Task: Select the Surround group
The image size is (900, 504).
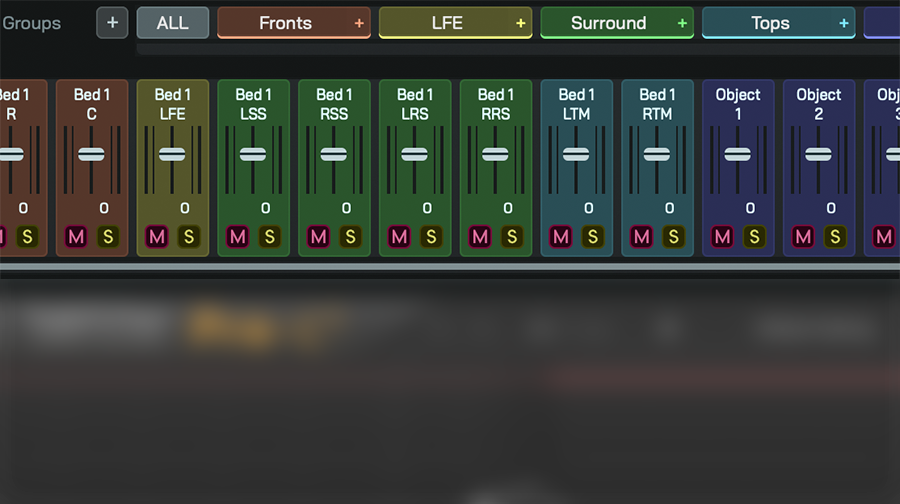Action: point(608,23)
